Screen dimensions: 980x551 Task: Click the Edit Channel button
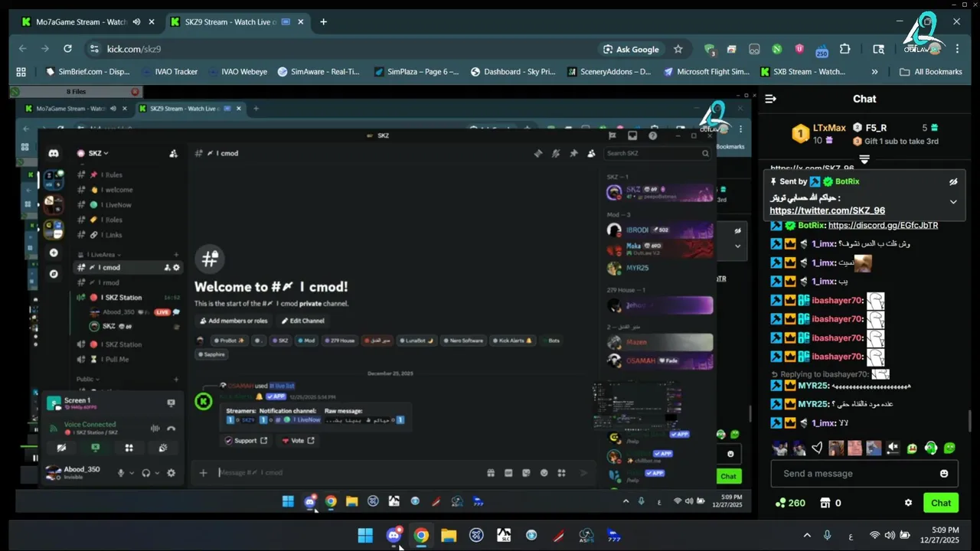302,321
